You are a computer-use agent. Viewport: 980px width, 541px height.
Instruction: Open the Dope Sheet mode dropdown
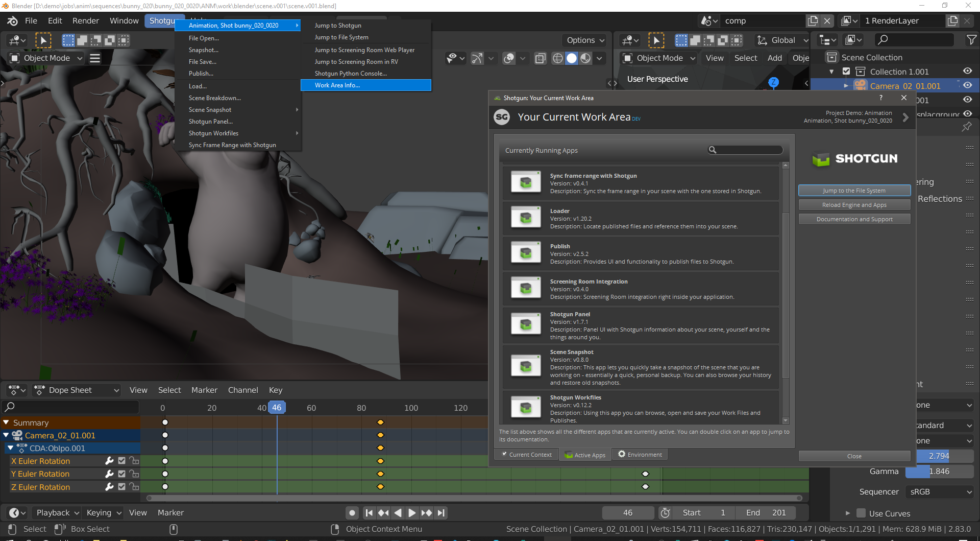[x=77, y=390]
